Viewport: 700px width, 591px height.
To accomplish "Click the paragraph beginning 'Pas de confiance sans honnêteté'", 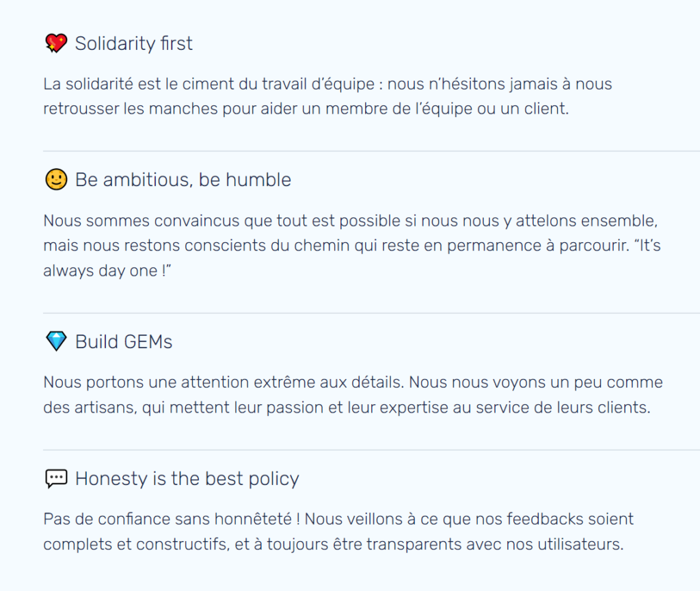I will point(338,531).
